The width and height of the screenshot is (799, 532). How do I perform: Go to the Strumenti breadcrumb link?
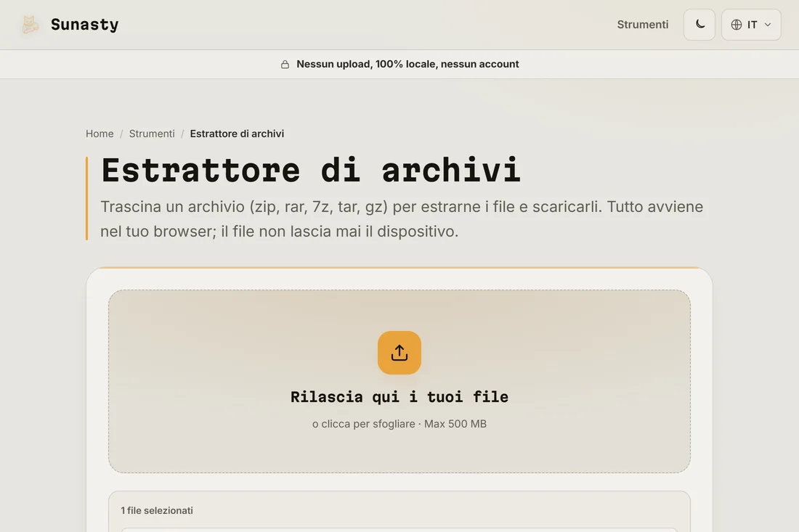click(152, 134)
